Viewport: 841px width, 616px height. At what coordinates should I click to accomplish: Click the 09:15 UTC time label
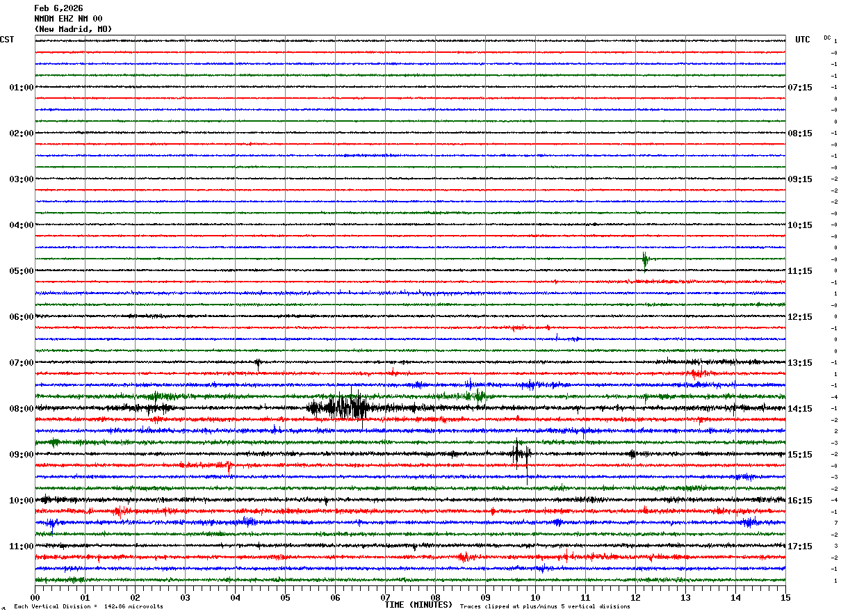tap(800, 179)
